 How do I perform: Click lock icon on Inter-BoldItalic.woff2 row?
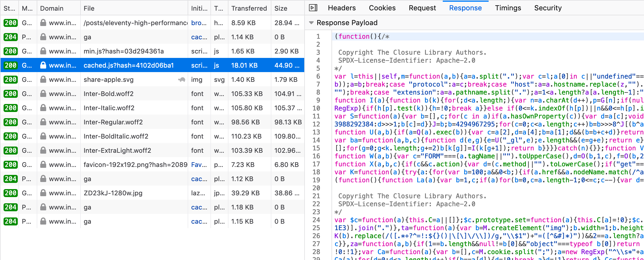43,136
